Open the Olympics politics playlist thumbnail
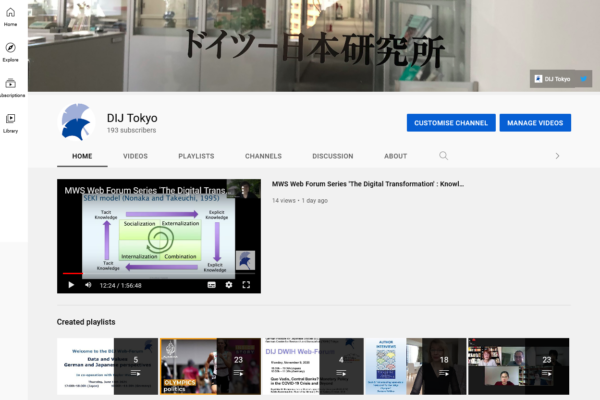600x400 pixels. [x=210, y=366]
